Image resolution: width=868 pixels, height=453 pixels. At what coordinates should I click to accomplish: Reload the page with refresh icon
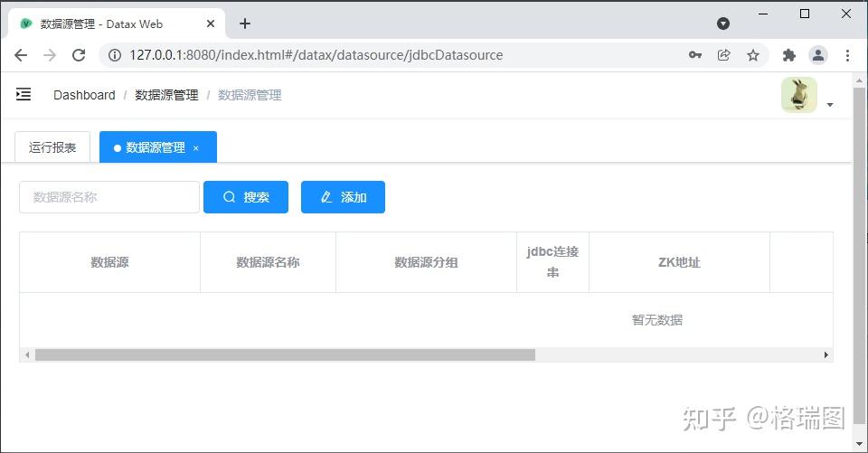coord(79,55)
